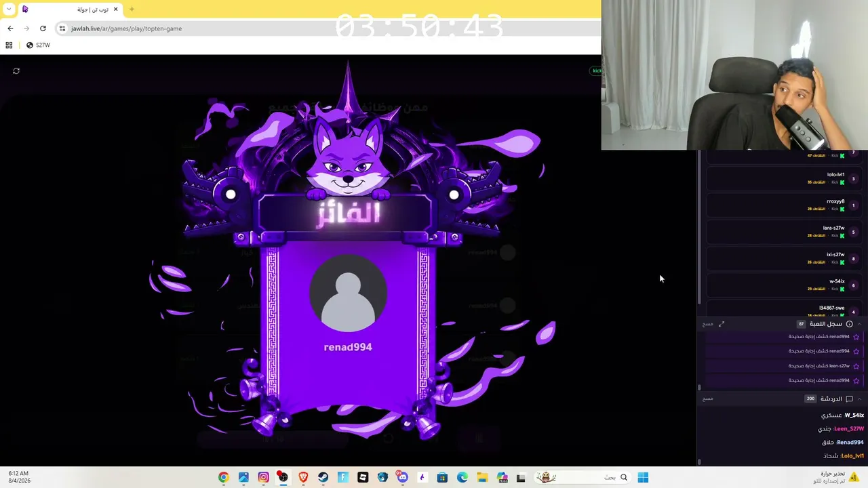Open File Explorer from the taskbar

[x=482, y=478]
